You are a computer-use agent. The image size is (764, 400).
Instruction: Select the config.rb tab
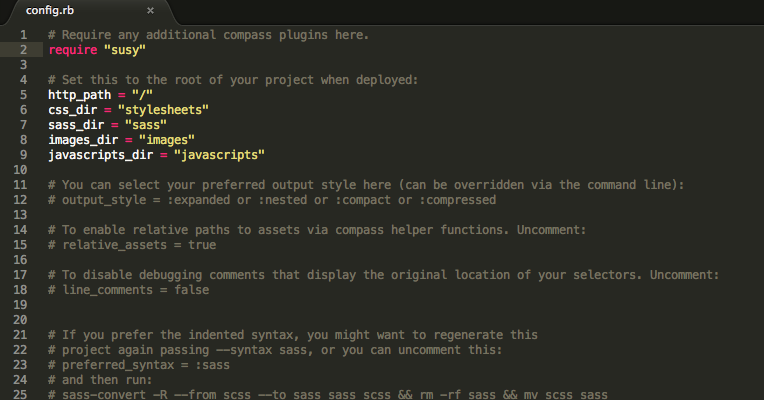pyautogui.click(x=88, y=11)
